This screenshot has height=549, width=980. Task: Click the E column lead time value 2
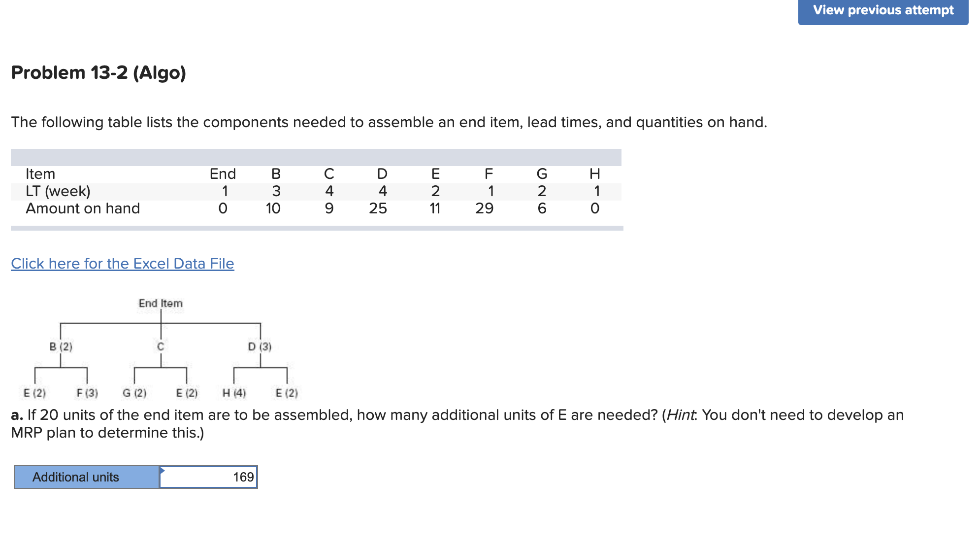pos(435,191)
